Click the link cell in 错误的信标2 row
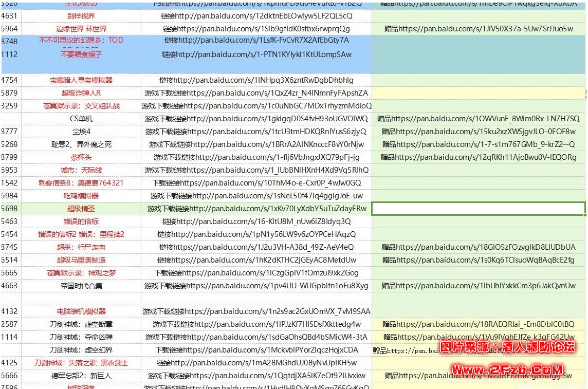The image size is (588, 389). (x=256, y=235)
